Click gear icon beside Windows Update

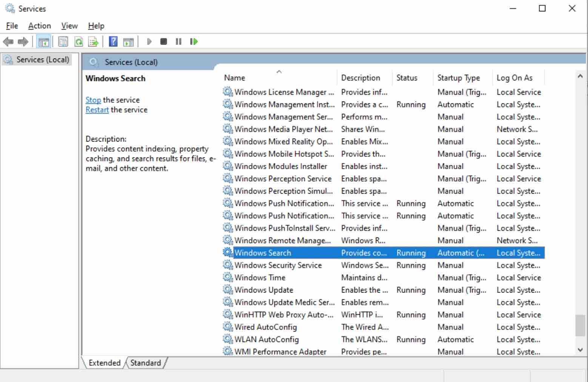(228, 290)
